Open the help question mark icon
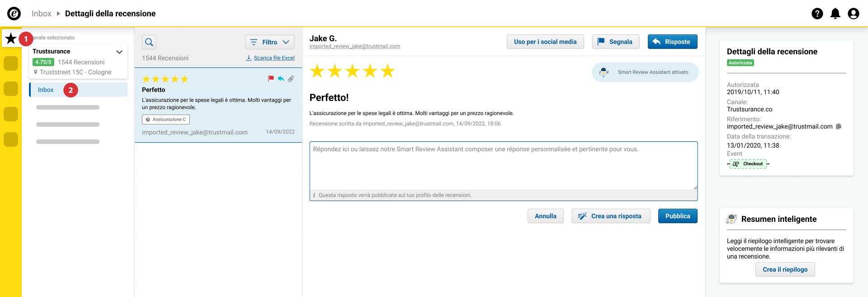This screenshot has height=297, width=868. point(817,14)
